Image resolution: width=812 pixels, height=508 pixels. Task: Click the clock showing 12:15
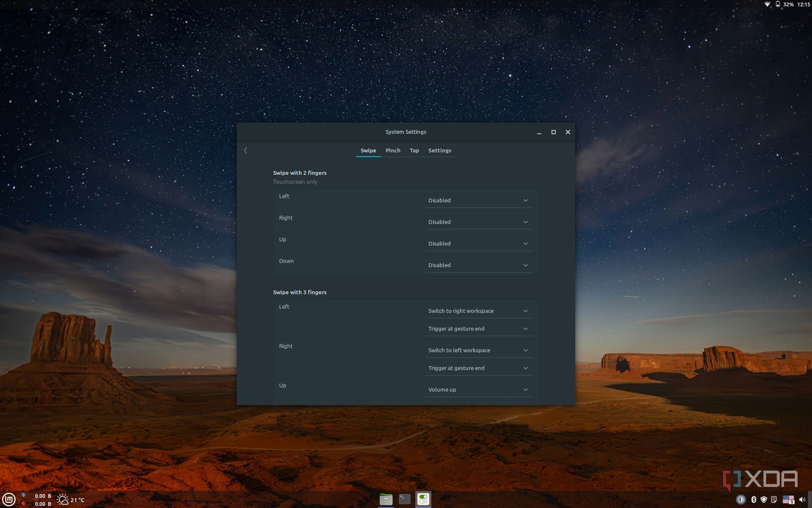pyautogui.click(x=803, y=4)
